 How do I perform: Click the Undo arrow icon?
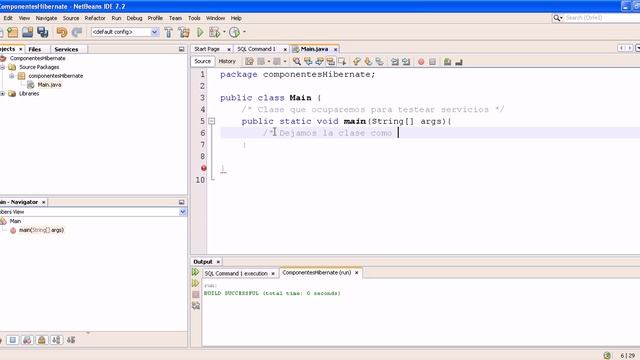pyautogui.click(x=62, y=32)
